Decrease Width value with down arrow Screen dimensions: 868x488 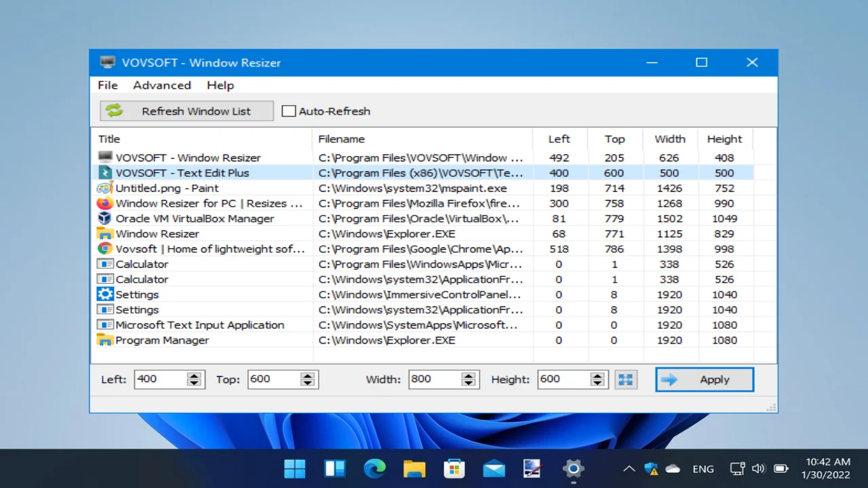(x=469, y=384)
